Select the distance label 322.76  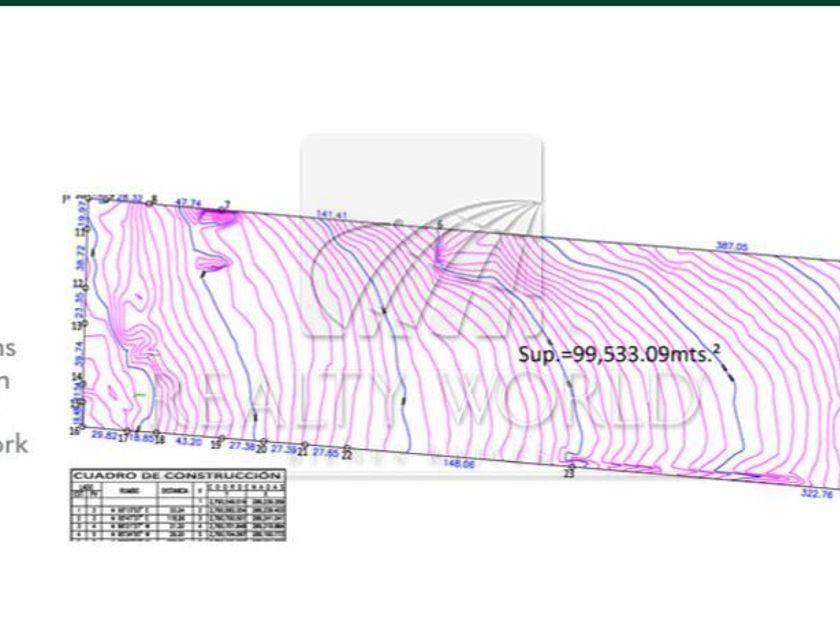coord(817,493)
